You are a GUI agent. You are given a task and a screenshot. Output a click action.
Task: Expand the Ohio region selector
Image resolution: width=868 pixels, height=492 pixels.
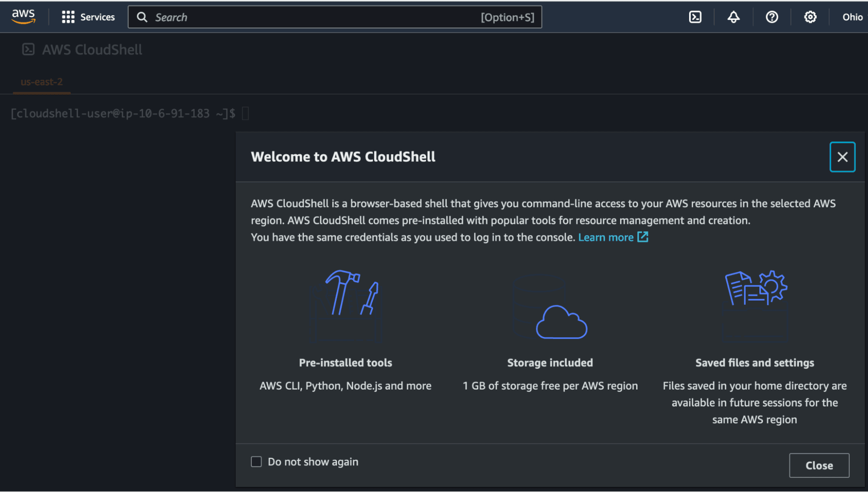point(852,17)
